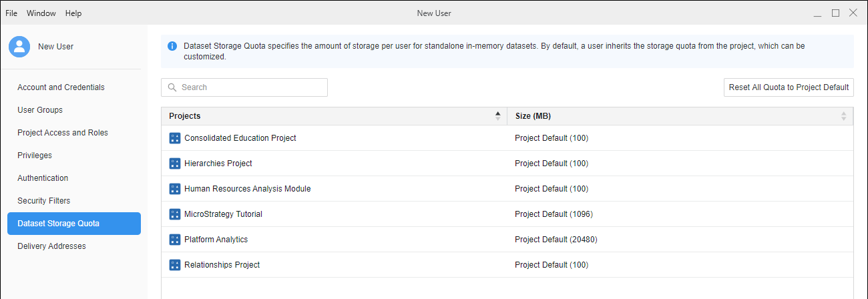Open the Window menu
The image size is (868, 299).
(x=41, y=13)
